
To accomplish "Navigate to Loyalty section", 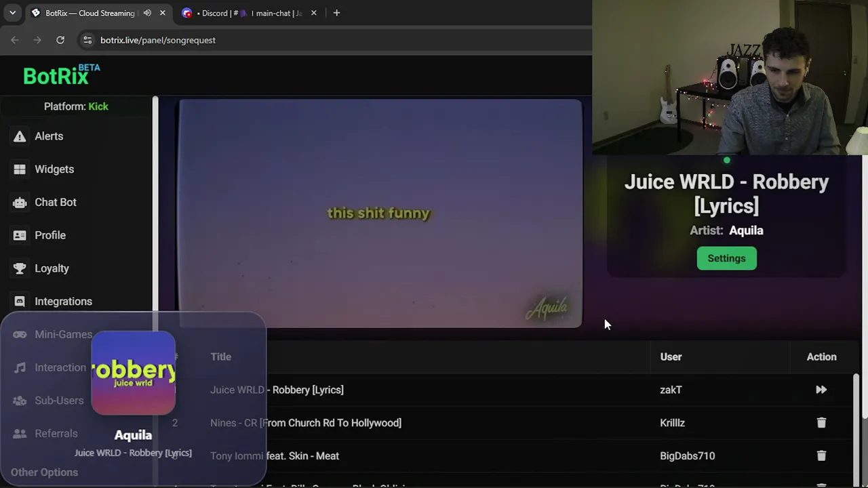I will (52, 268).
